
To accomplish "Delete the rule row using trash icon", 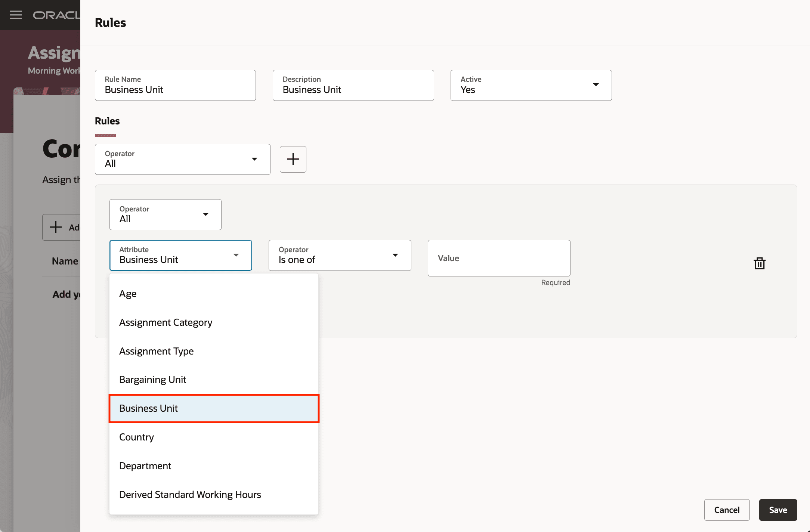I will 760,263.
